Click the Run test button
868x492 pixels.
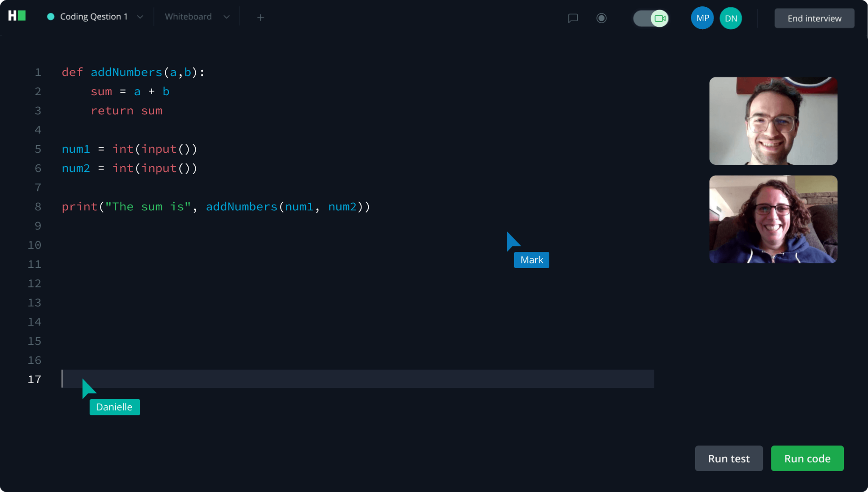point(728,458)
